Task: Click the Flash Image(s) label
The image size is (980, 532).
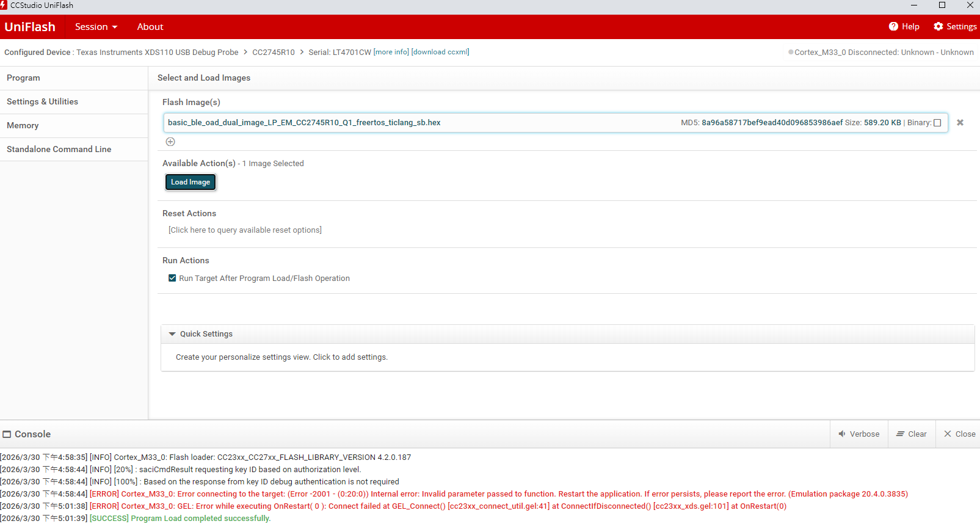Action: 191,103
